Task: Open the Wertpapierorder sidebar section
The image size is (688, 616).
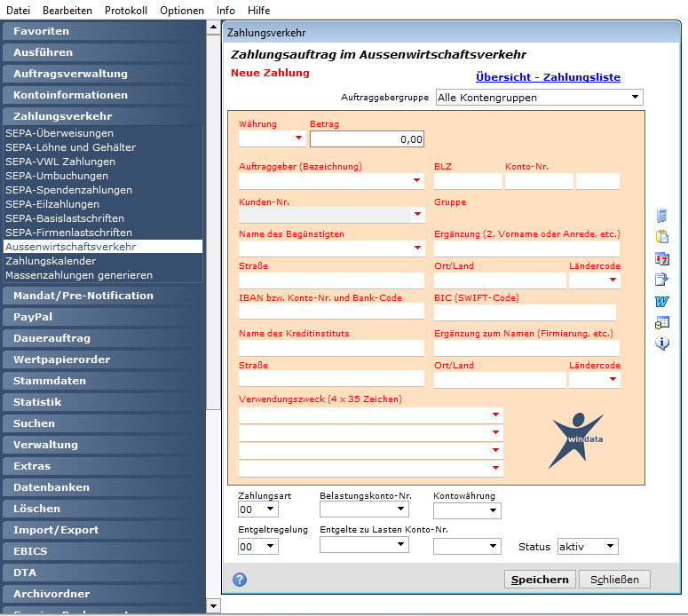Action: (x=104, y=359)
